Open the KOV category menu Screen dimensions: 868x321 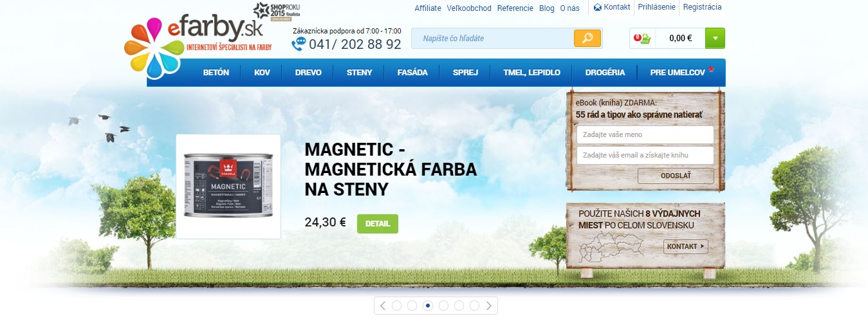click(x=262, y=73)
